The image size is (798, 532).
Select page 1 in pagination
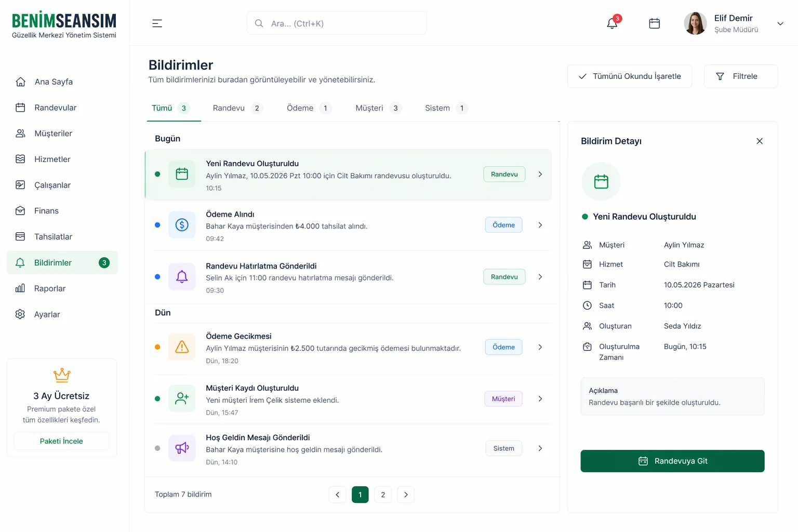coord(360,495)
